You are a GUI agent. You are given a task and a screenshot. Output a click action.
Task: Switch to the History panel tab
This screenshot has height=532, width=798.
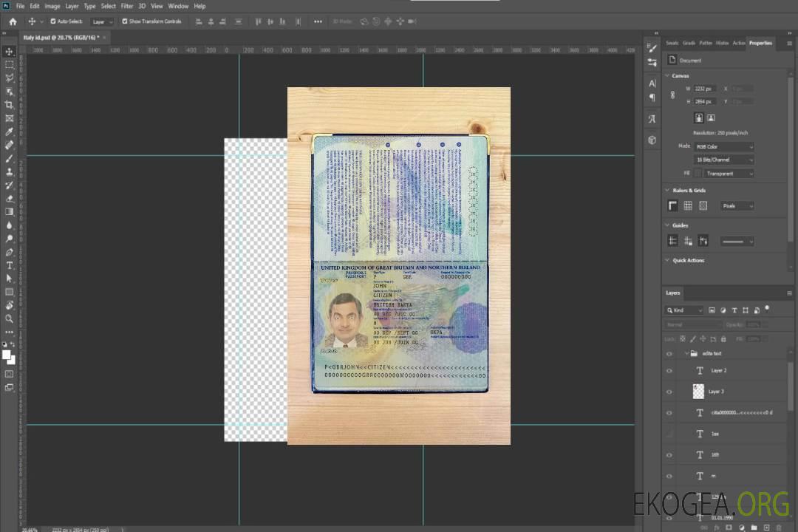pos(722,43)
